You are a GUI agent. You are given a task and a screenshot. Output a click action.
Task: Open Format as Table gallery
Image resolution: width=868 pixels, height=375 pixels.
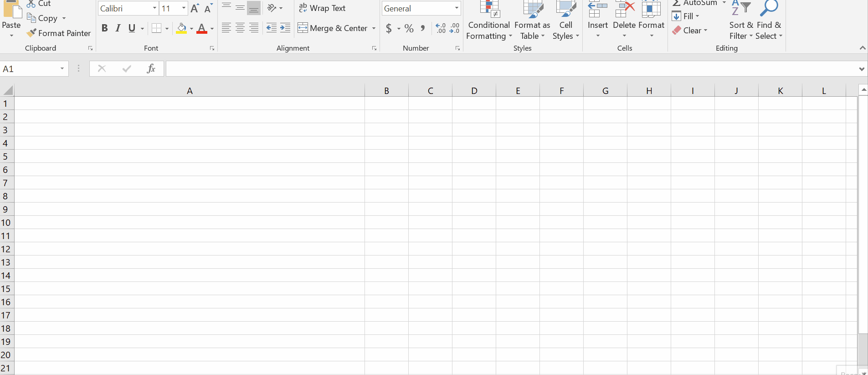(532, 21)
